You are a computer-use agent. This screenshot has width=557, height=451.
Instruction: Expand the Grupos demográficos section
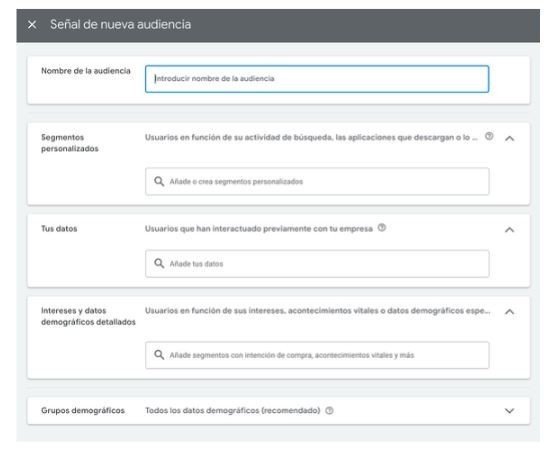pos(509,411)
